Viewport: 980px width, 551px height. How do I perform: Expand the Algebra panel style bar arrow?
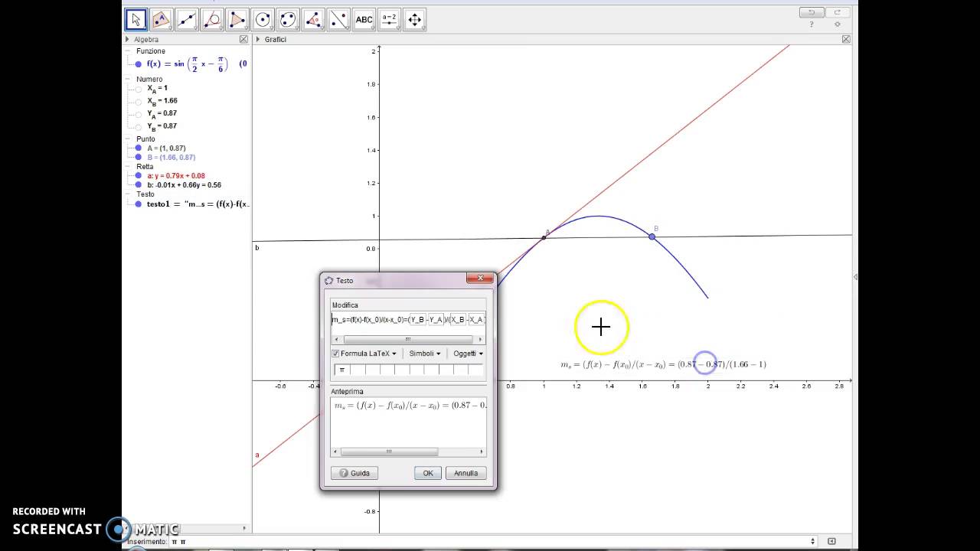pyautogui.click(x=128, y=39)
